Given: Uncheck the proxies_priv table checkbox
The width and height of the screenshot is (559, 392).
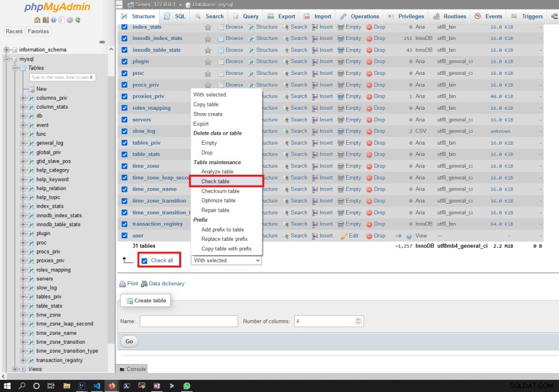Looking at the screenshot, I should point(125,97).
